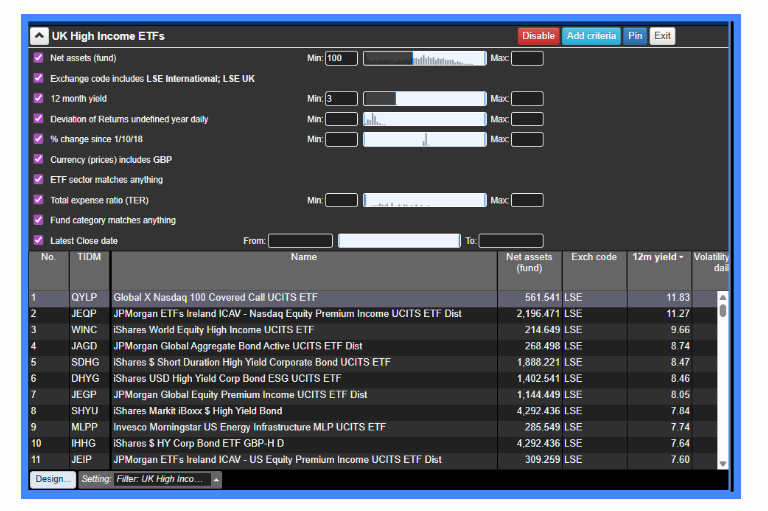This screenshot has width=768, height=511.
Task: Select the QYLP Global X Nasdaq row
Action: point(300,297)
